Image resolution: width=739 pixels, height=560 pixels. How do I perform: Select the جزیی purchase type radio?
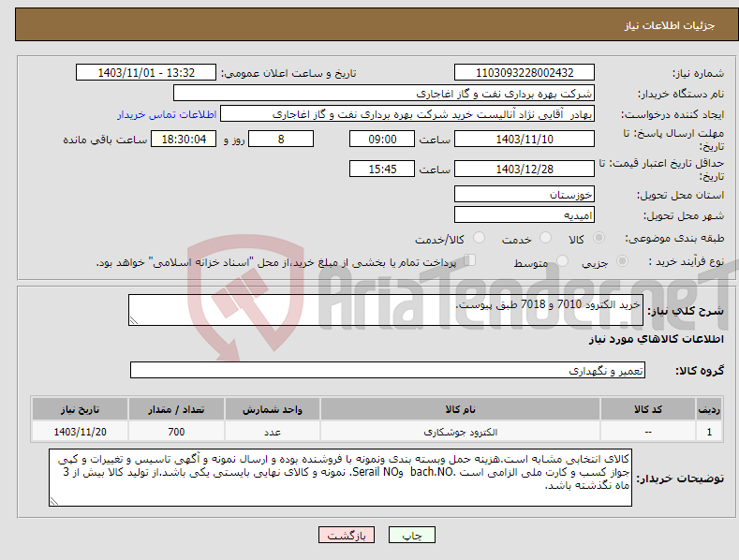pyautogui.click(x=622, y=260)
